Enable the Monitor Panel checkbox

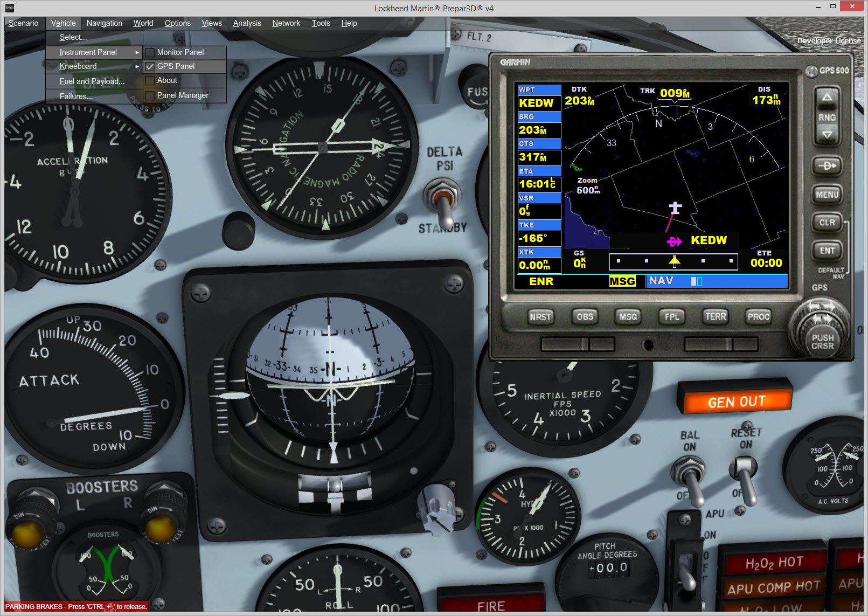coord(150,53)
